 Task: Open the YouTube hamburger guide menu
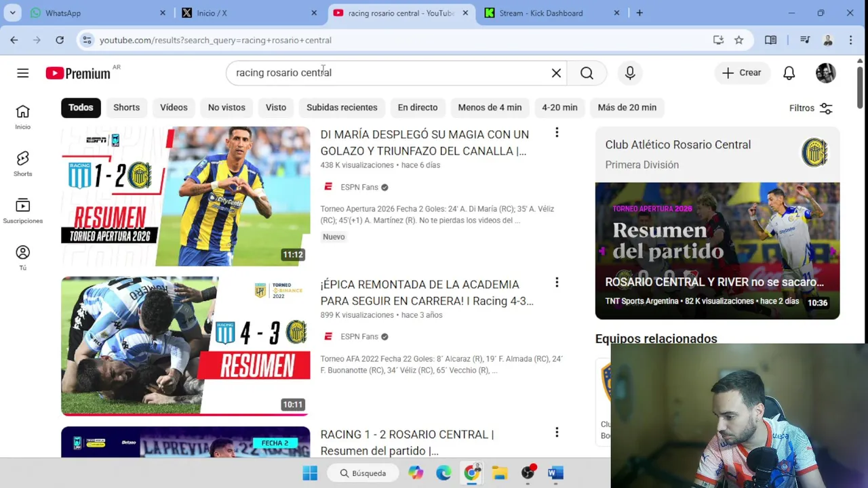pos(23,73)
